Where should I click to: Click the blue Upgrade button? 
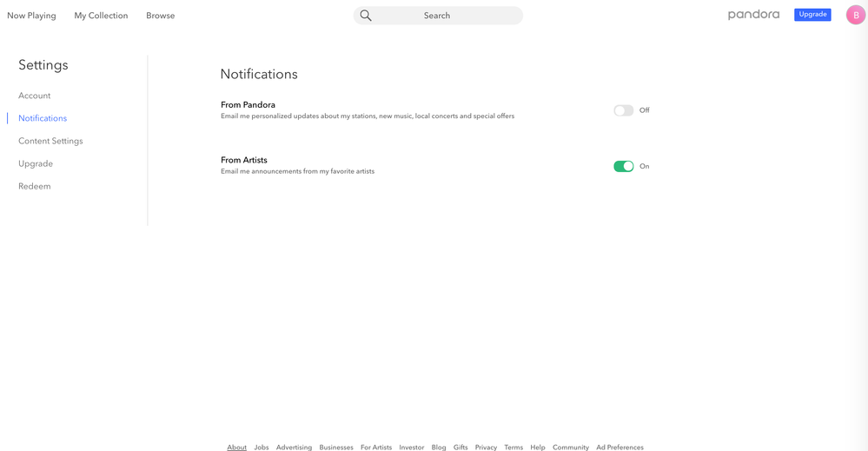(x=812, y=15)
